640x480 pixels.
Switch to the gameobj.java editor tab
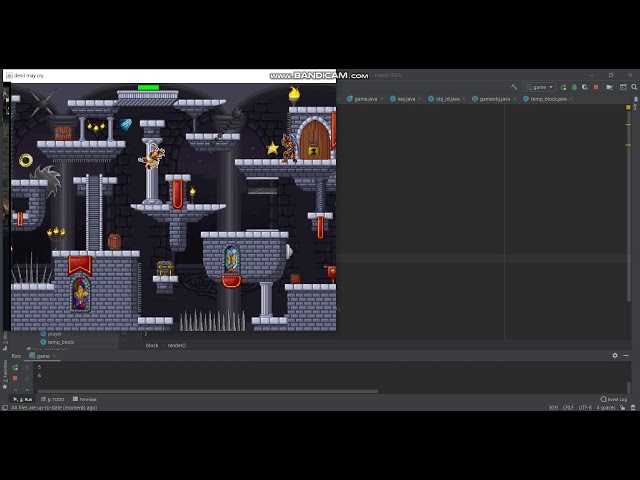point(494,99)
